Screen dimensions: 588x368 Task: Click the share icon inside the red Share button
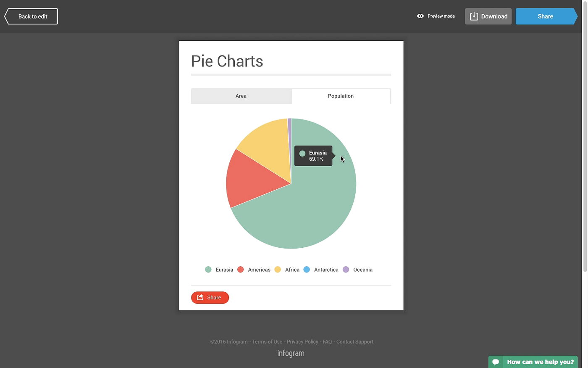pos(200,297)
